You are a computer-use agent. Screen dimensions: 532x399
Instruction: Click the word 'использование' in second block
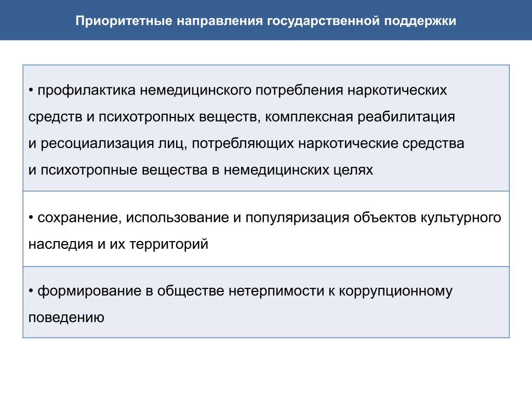(178, 218)
